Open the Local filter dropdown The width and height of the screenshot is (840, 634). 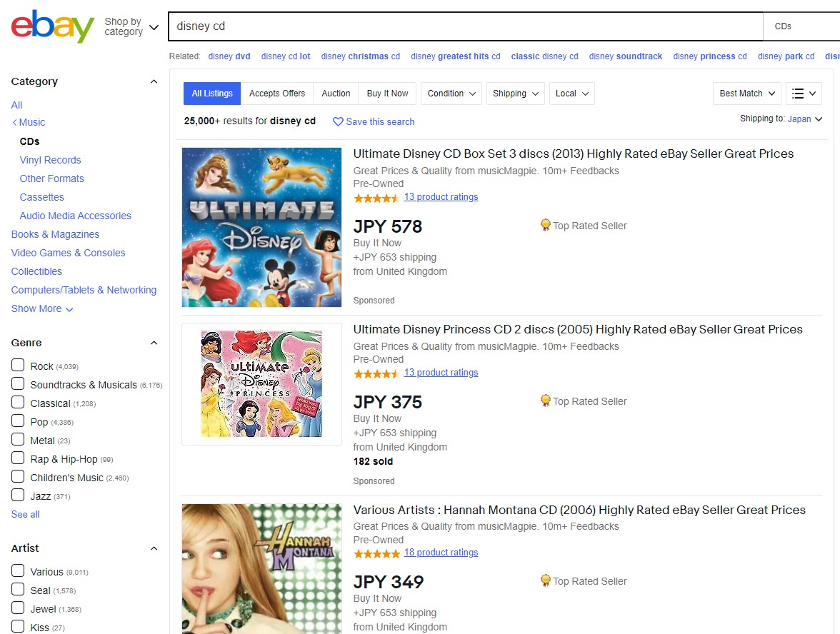[x=571, y=93]
